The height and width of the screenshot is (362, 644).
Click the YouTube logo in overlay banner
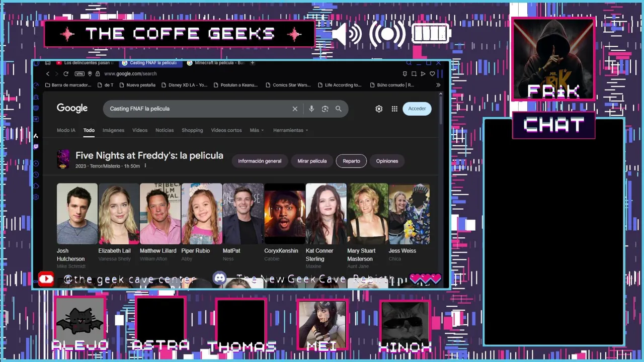pyautogui.click(x=46, y=279)
